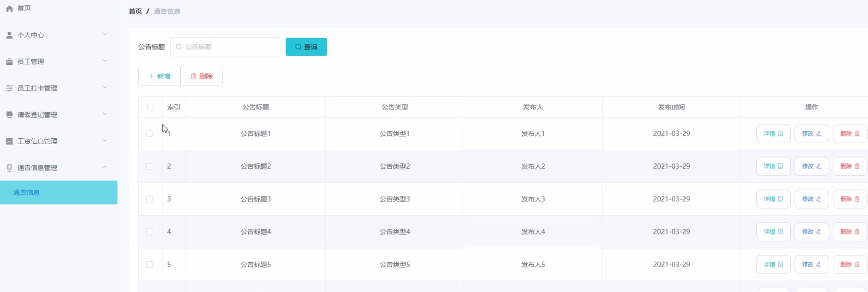This screenshot has width=868, height=292.
Task: Open the 工资信息管理 menu label
Action: point(37,141)
